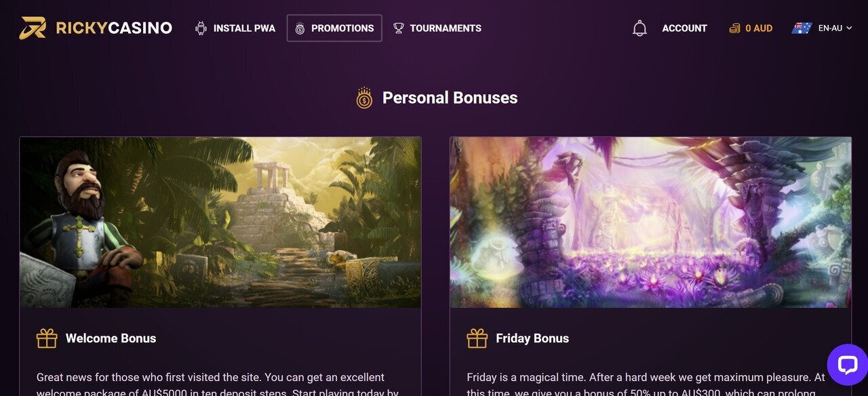868x396 pixels.
Task: Open the Promotions menu item
Action: tap(342, 28)
